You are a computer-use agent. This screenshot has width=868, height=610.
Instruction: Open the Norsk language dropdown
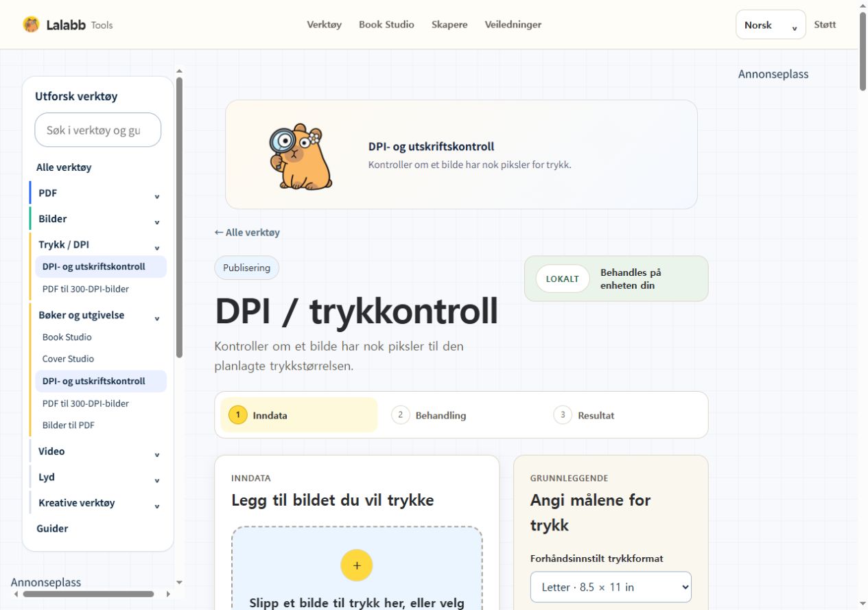[771, 25]
